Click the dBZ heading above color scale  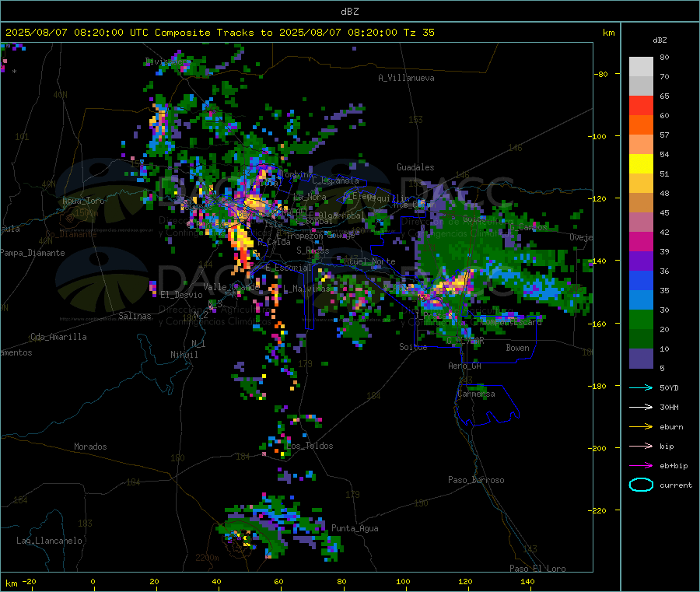tap(660, 40)
